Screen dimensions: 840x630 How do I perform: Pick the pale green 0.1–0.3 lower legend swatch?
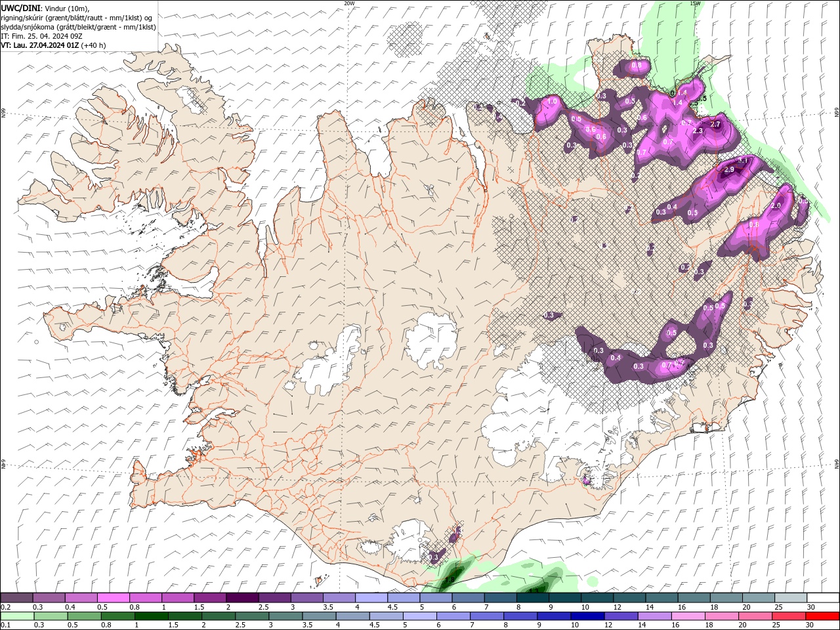tap(18, 616)
